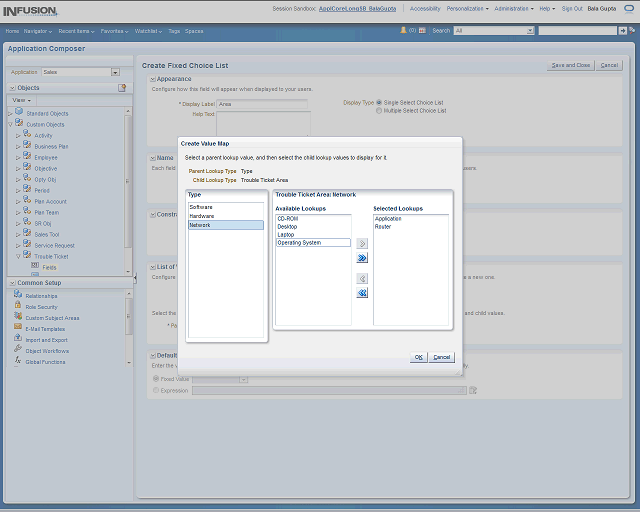The height and width of the screenshot is (512, 640).
Task: Expand the Standard Objects tree node
Action: point(10,113)
